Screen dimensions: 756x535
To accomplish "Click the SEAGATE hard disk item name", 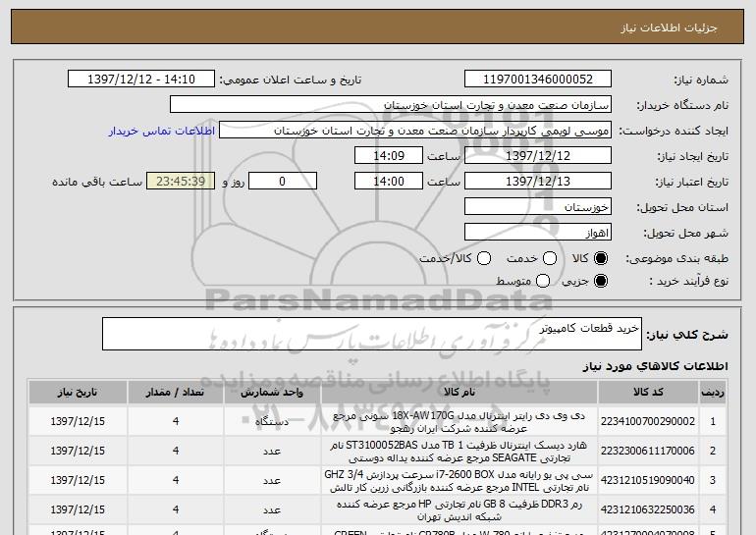I will (459, 452).
